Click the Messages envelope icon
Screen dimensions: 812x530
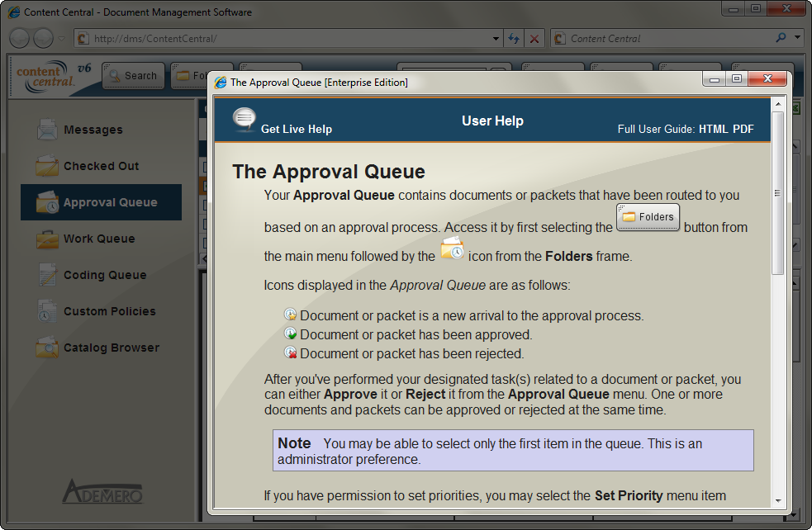(x=47, y=130)
